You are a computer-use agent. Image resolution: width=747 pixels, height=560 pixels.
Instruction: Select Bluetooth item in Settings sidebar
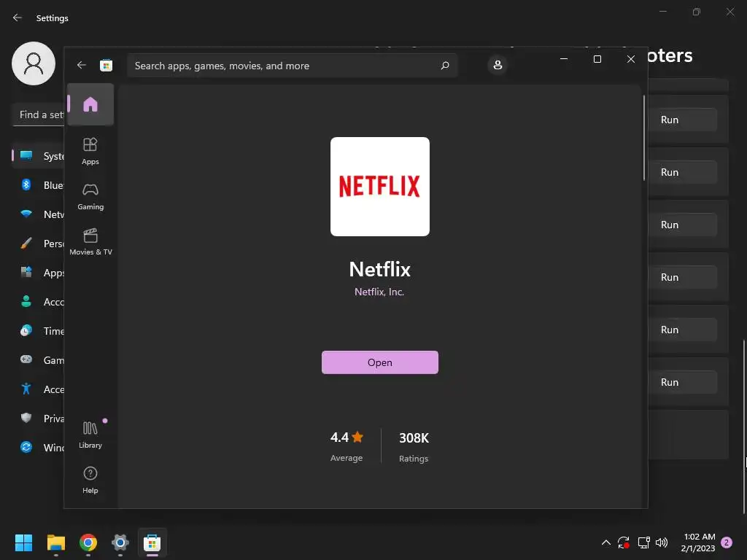(38, 184)
